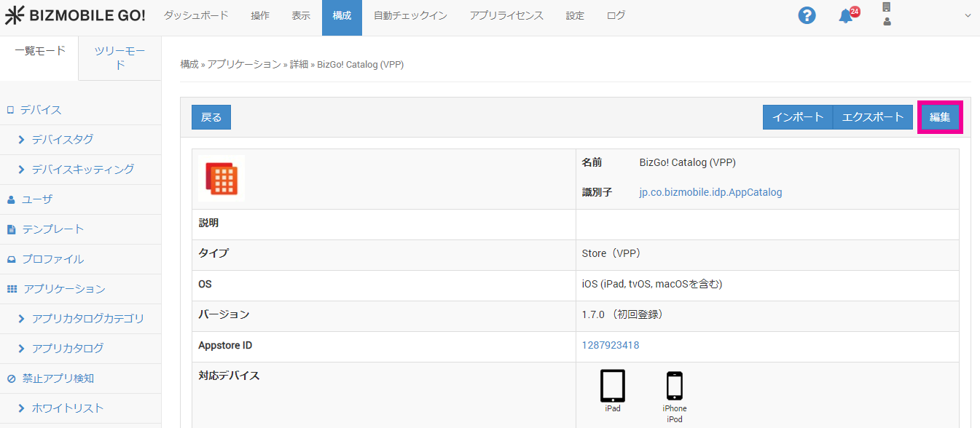Open the account dropdown arrow at top right
This screenshot has height=428, width=980.
(968, 15)
